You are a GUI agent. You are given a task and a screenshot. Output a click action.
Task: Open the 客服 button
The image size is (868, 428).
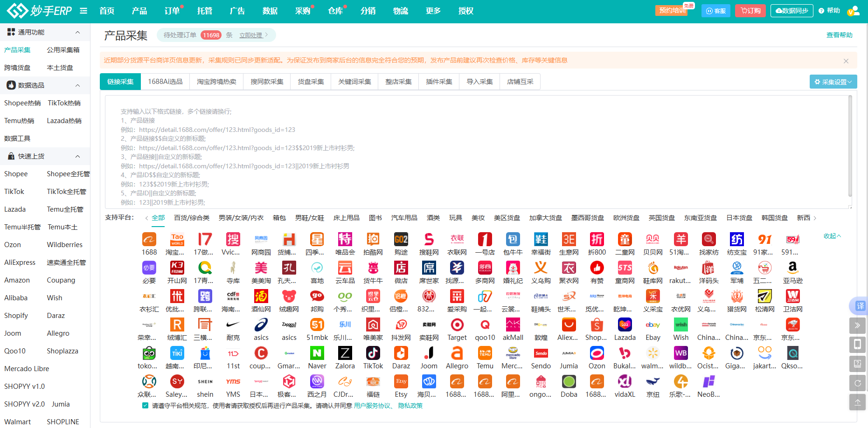[x=715, y=11]
